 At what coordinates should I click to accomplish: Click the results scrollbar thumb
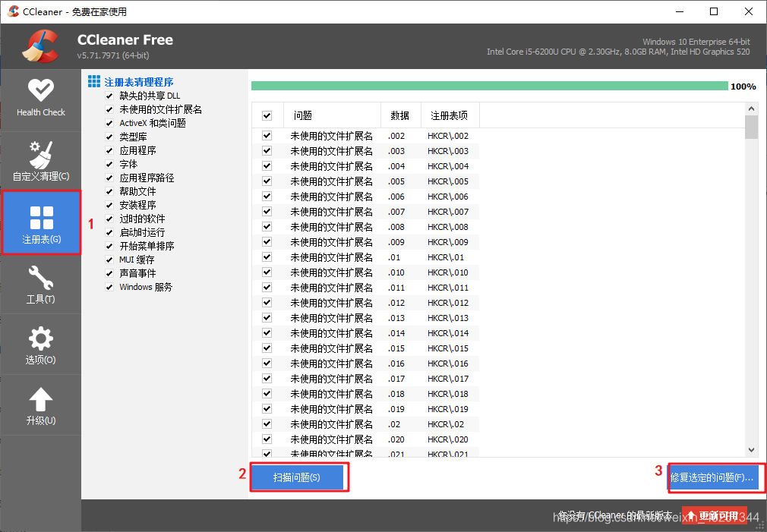pos(751,127)
